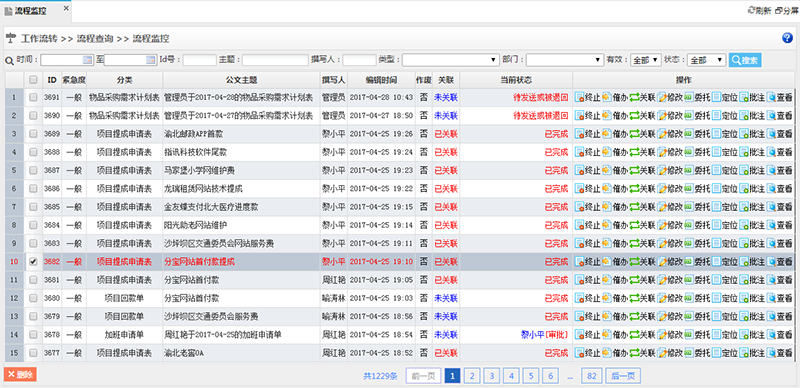Click 查看 for row 3678 加班申请单
800x388 pixels.
(x=780, y=335)
